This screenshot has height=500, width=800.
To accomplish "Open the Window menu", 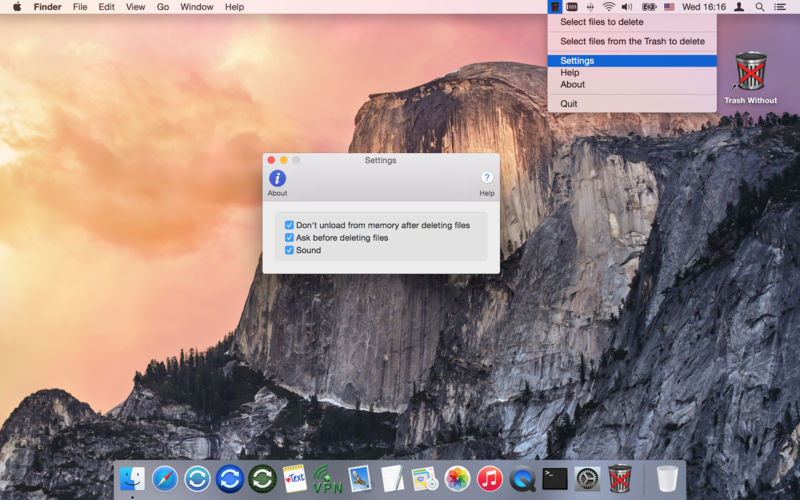I will point(196,7).
